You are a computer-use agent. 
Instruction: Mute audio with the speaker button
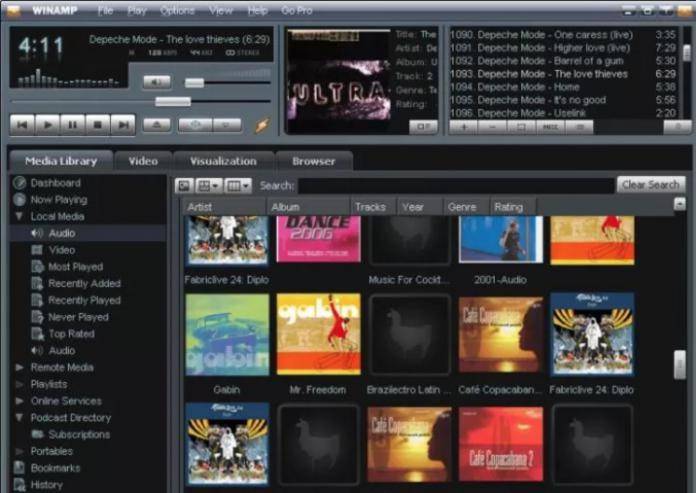pos(157,82)
